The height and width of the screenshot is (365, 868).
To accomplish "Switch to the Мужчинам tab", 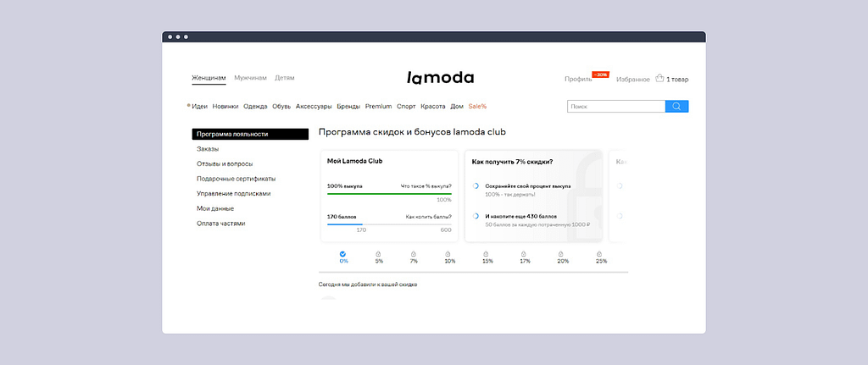I will 250,78.
